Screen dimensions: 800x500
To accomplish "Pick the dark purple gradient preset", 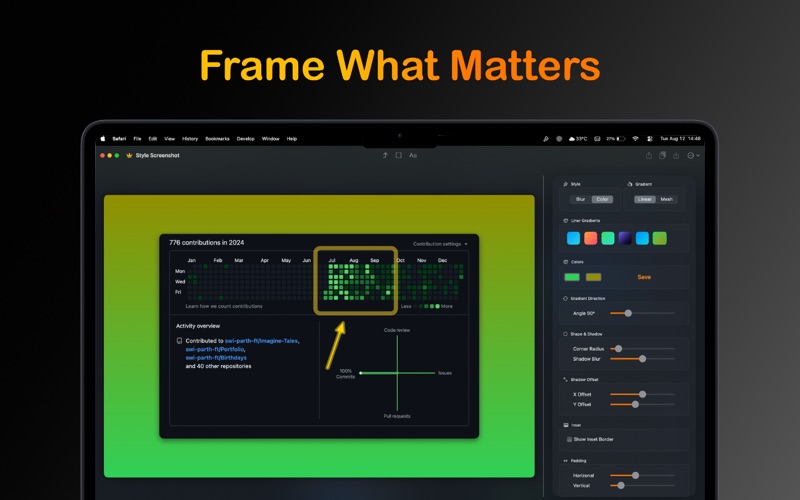I will click(625, 238).
